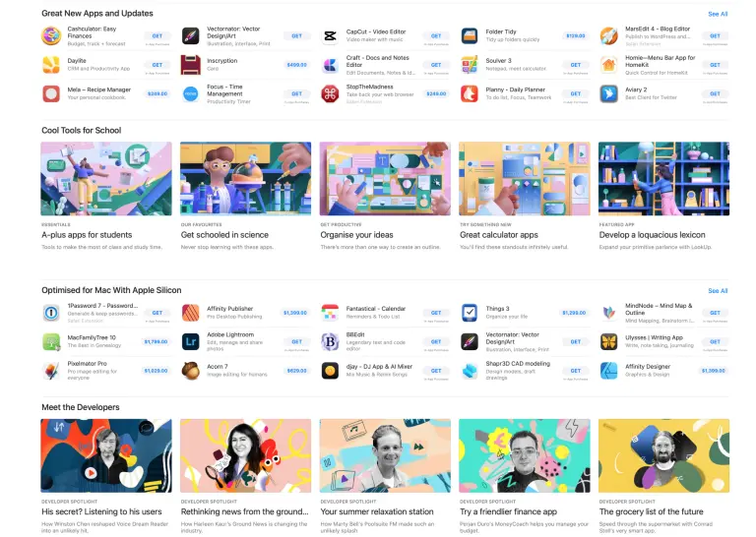This screenshot has width=756, height=537.
Task: Open the 'A-plus apps for students' story
Action: (x=106, y=178)
